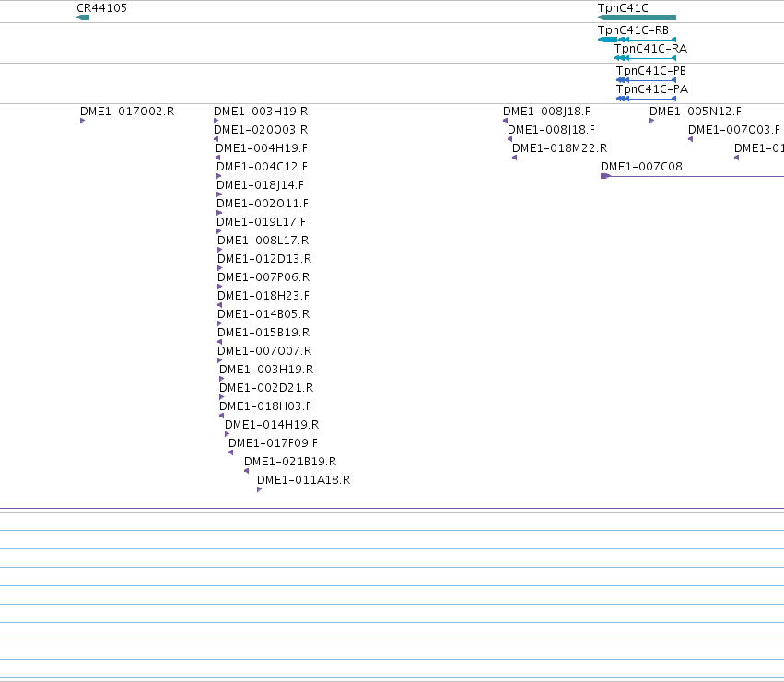Select the TpnC41C-RA transcript glyph
Screen dimensions: 784x682
tap(646, 58)
